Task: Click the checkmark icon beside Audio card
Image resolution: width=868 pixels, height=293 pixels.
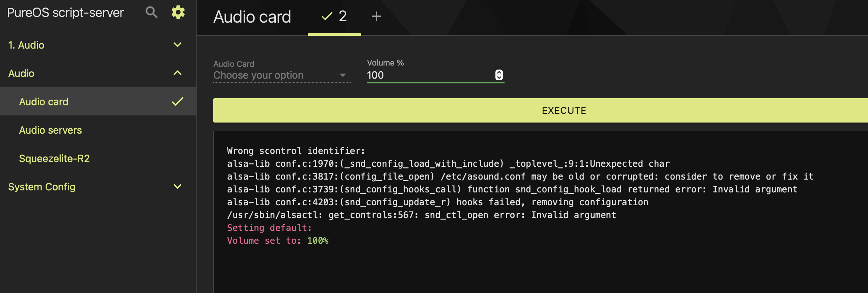Action: point(178,102)
